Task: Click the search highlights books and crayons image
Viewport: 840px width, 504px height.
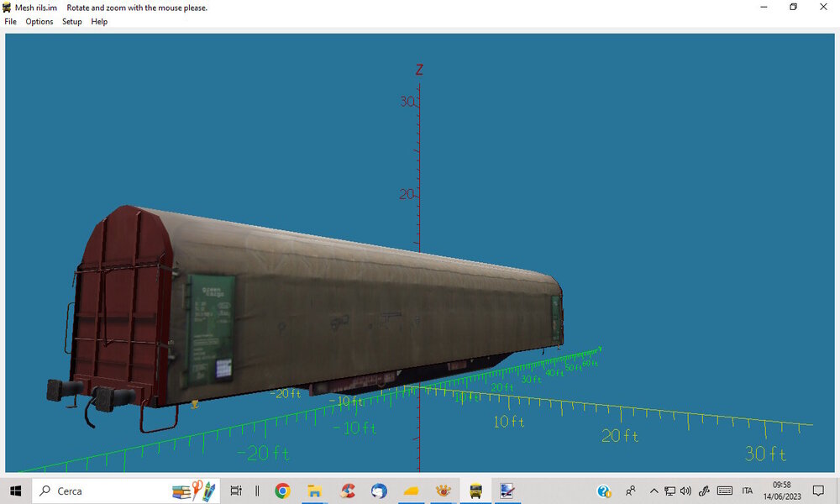Action: pyautogui.click(x=194, y=491)
